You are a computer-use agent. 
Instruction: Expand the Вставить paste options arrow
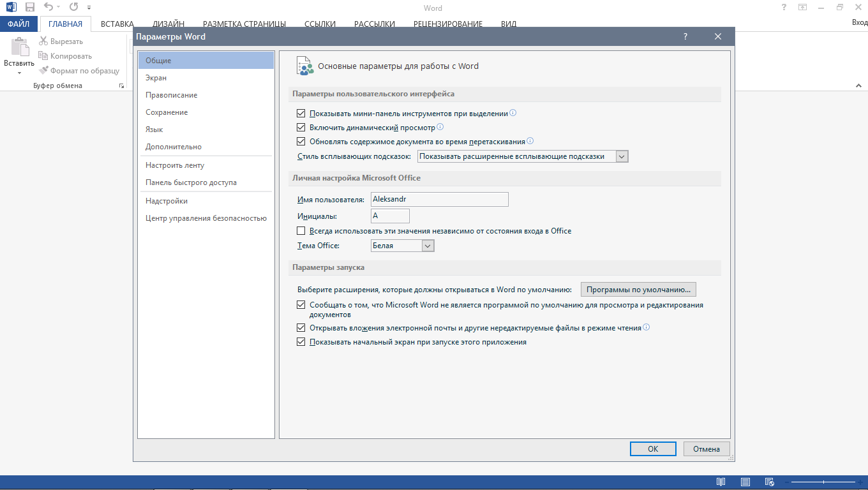point(19,73)
